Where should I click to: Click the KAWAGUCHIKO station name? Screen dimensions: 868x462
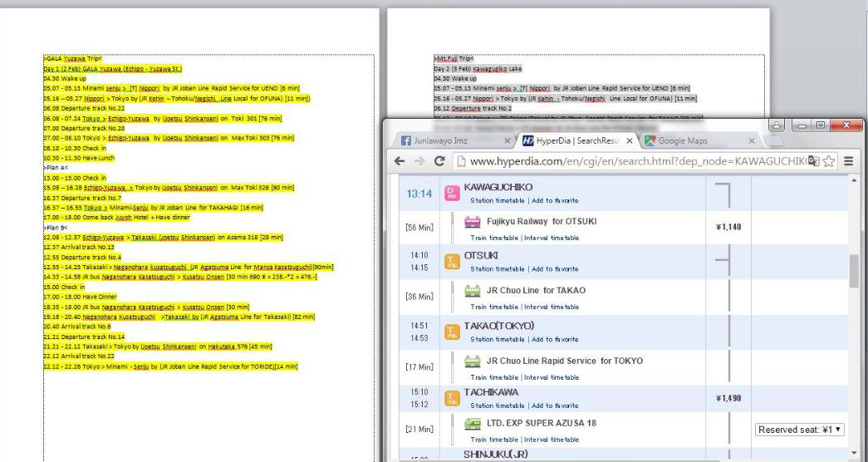tap(498, 187)
